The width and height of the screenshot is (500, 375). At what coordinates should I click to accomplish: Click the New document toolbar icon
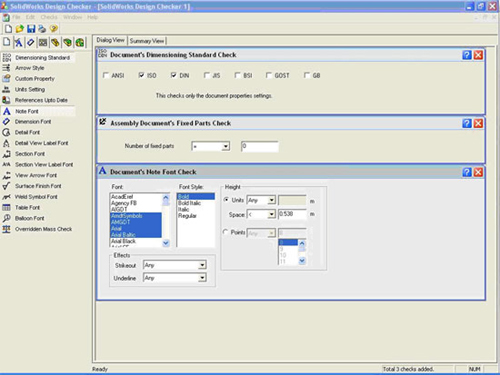(x=8, y=29)
